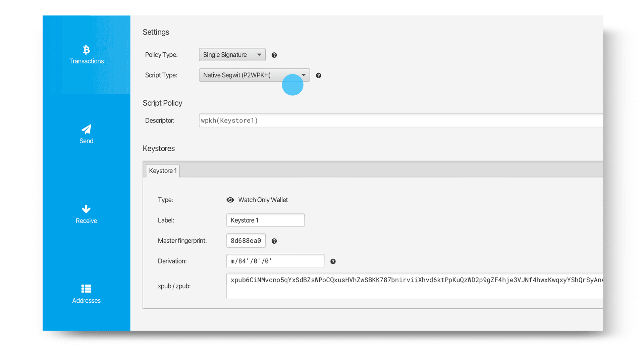Screen dimensions: 644x347
Task: Click the help icon next to Policy Type
Action: click(274, 55)
